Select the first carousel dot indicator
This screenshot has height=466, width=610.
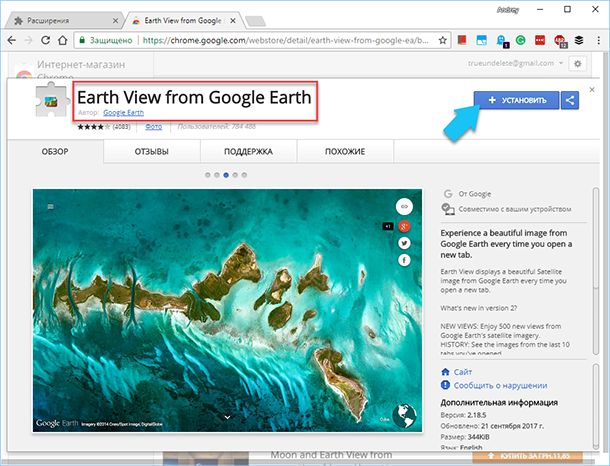pos(208,174)
